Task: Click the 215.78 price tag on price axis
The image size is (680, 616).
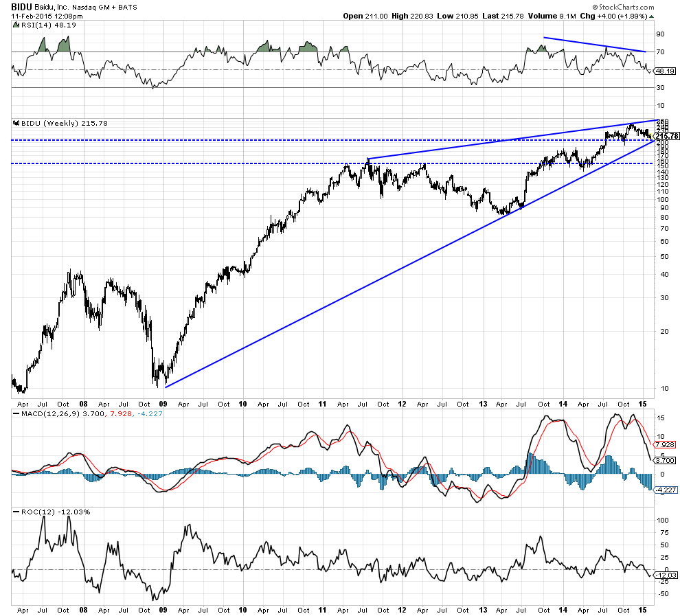Action: point(666,136)
